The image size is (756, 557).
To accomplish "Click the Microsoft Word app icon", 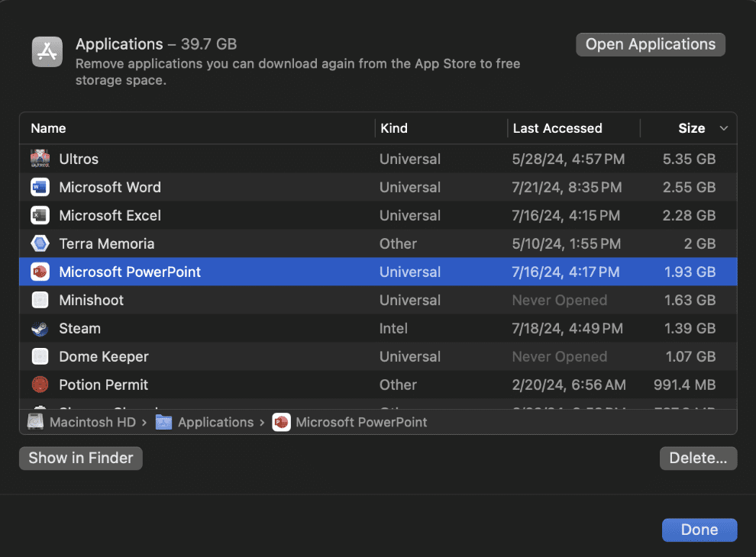I will (x=39, y=187).
